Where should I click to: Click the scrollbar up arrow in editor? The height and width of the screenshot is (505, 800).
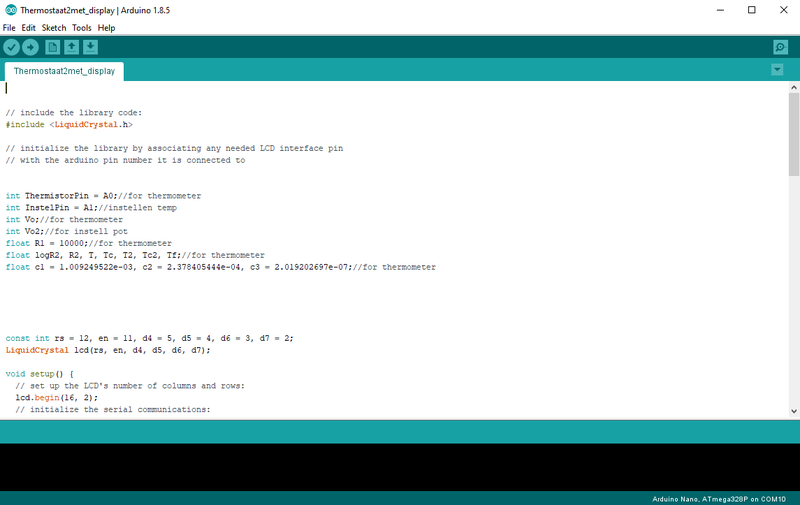pyautogui.click(x=793, y=89)
